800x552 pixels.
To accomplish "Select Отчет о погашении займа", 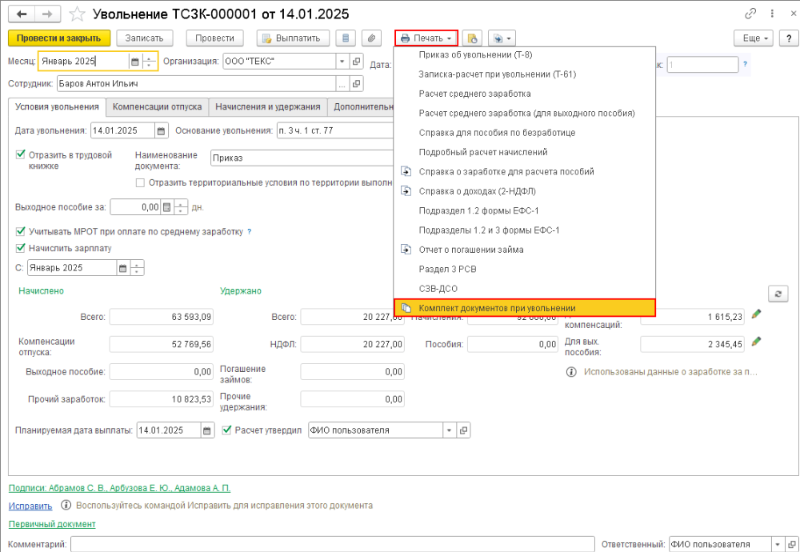I will [524, 249].
